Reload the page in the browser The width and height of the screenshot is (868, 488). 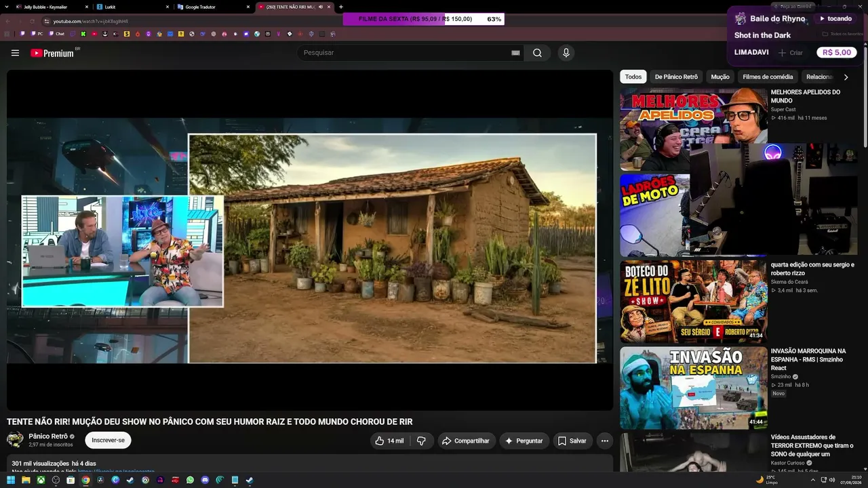(x=33, y=21)
